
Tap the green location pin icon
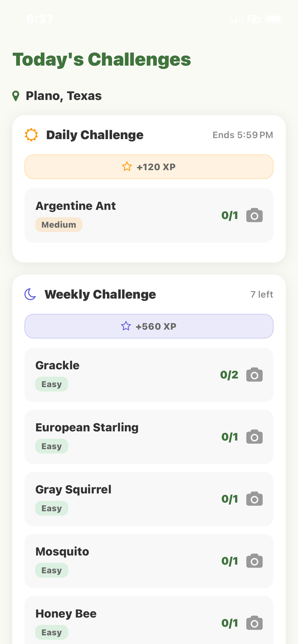click(x=16, y=96)
